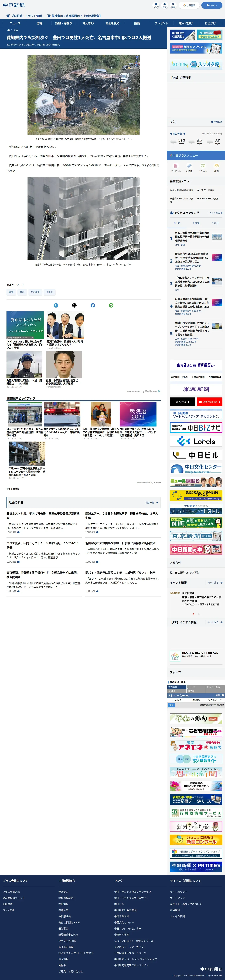225x980 pixels.
Task: Expand ranking with もっと見る arrow
Action: [216, 213]
